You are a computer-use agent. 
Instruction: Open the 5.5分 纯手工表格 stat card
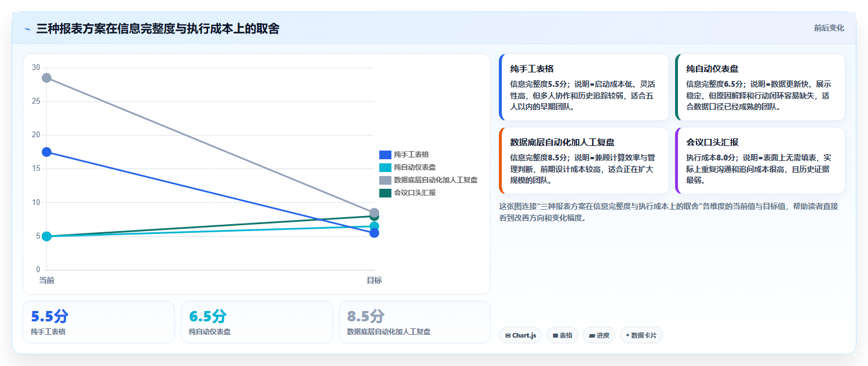[99, 322]
